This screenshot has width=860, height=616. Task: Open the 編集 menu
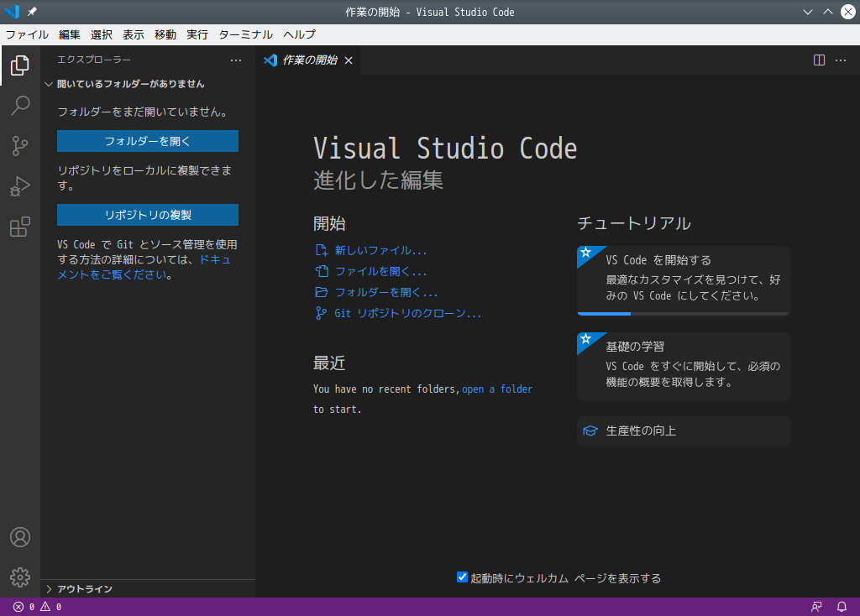[70, 34]
